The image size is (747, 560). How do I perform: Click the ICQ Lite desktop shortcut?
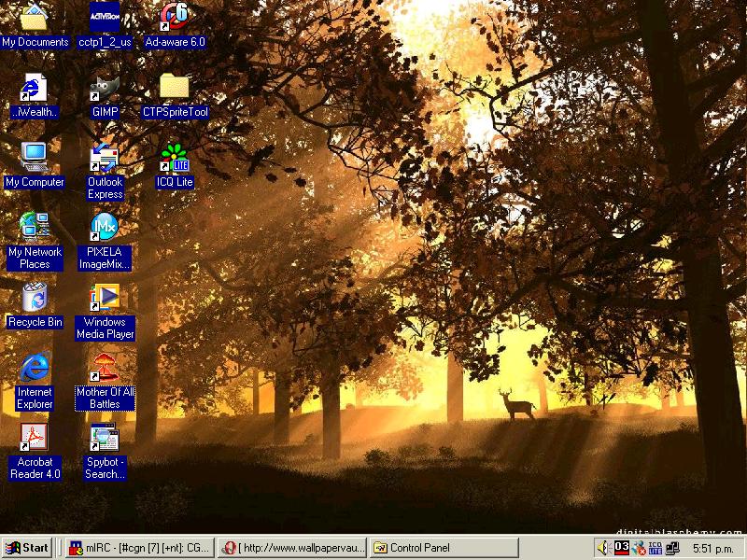click(175, 159)
